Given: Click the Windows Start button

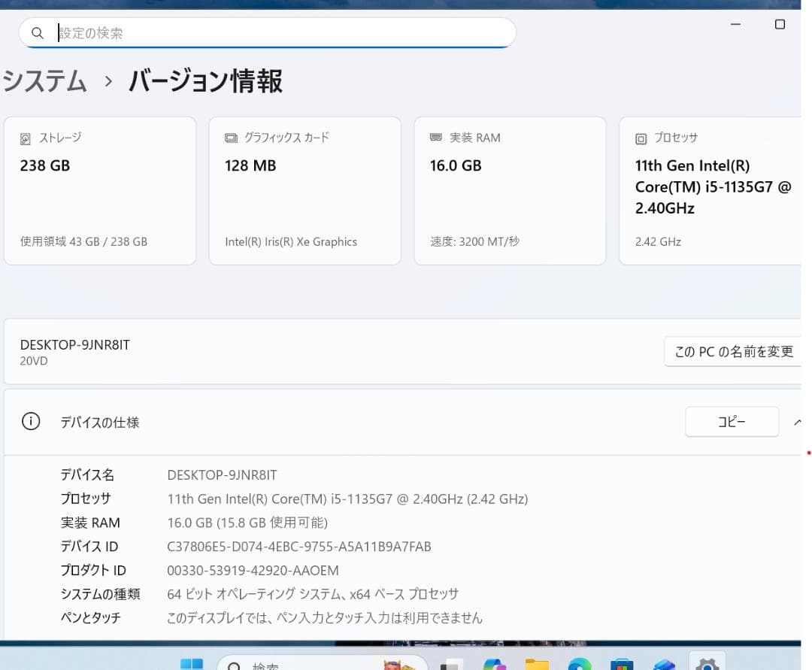Looking at the screenshot, I should pyautogui.click(x=190, y=665).
